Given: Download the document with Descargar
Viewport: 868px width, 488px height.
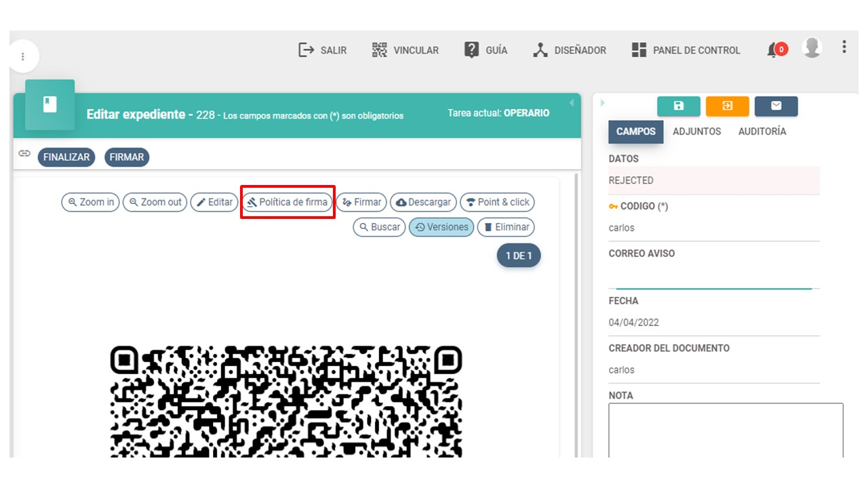Looking at the screenshot, I should tap(423, 202).
